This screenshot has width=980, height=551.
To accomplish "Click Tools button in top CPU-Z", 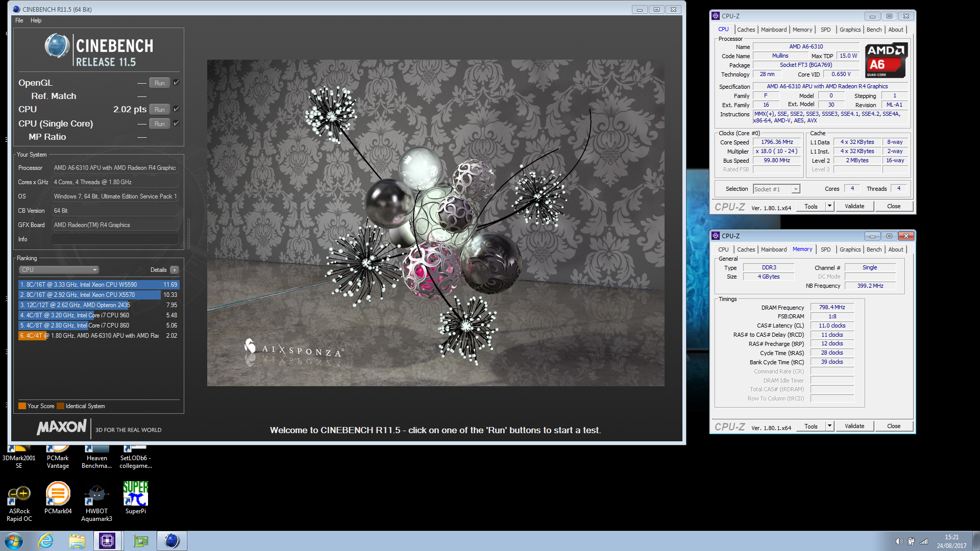I will 811,206.
